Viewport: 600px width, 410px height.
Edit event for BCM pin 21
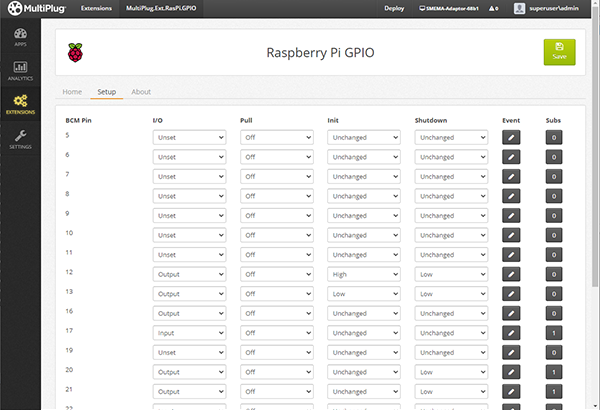coord(511,391)
